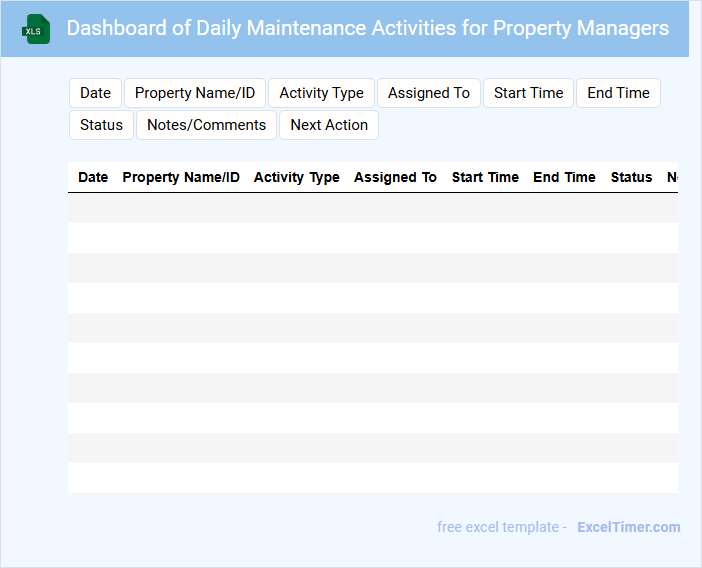Click the End Time table column header

pyautogui.click(x=564, y=177)
